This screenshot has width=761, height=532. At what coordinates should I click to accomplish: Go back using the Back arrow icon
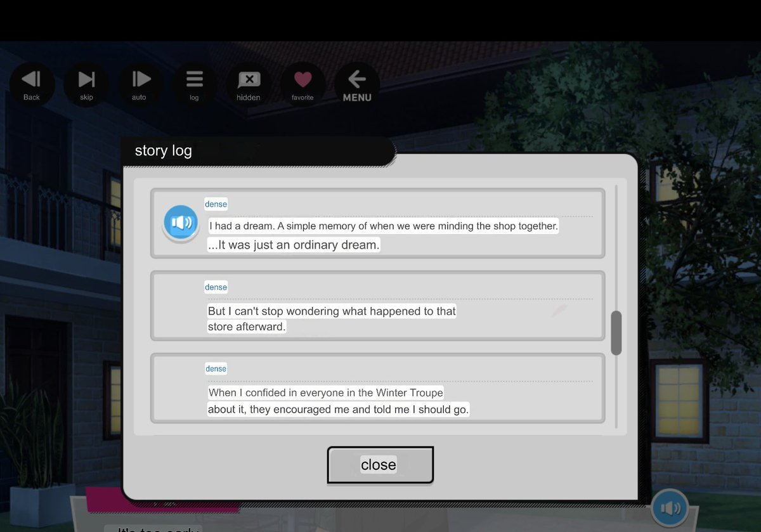(x=31, y=84)
